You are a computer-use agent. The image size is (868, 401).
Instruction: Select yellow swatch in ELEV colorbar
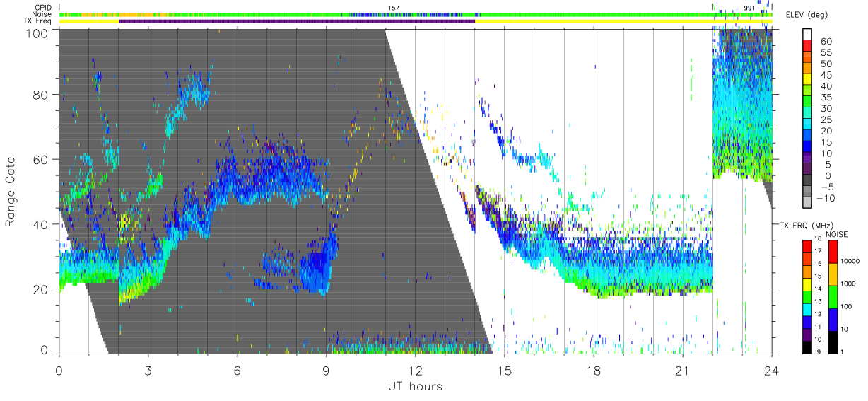[809, 79]
